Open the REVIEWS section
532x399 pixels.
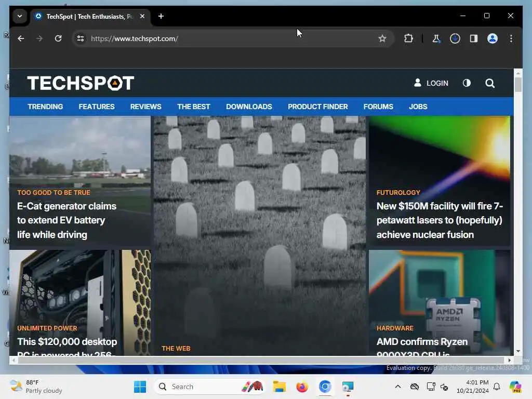tap(146, 107)
